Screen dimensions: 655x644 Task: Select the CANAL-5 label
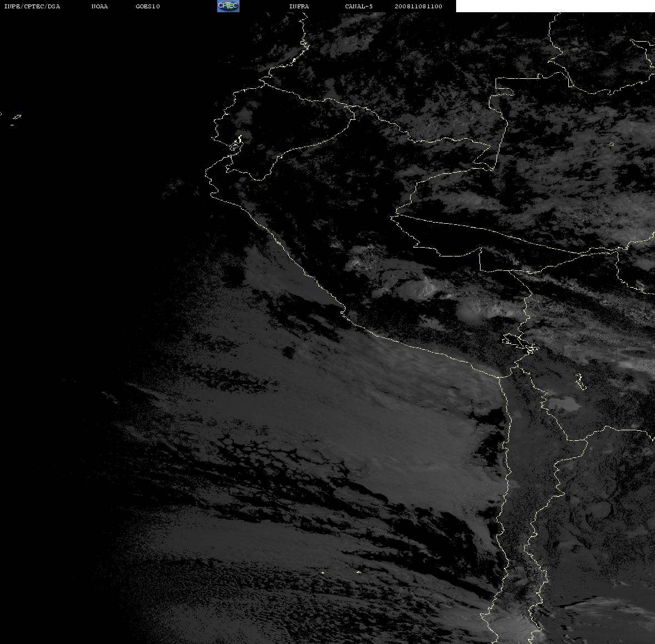click(x=359, y=6)
